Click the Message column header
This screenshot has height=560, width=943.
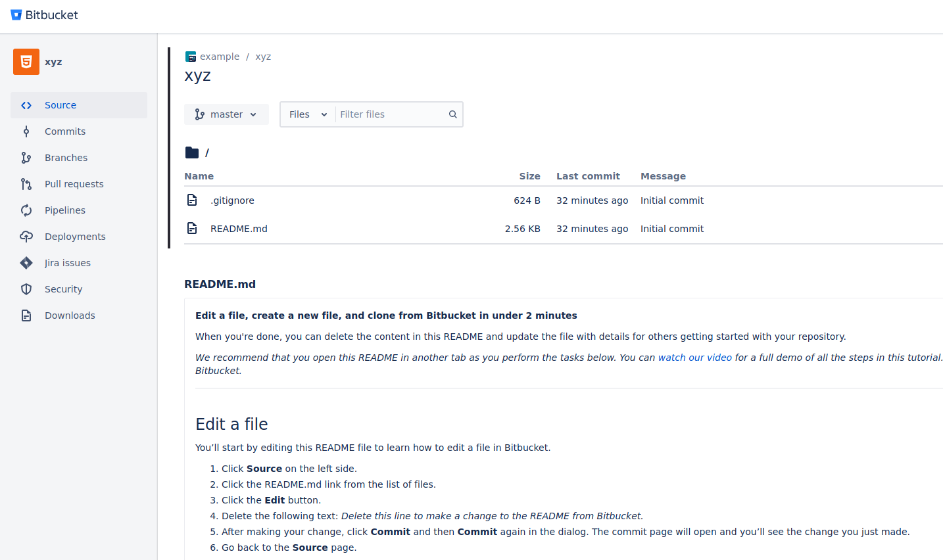point(663,176)
